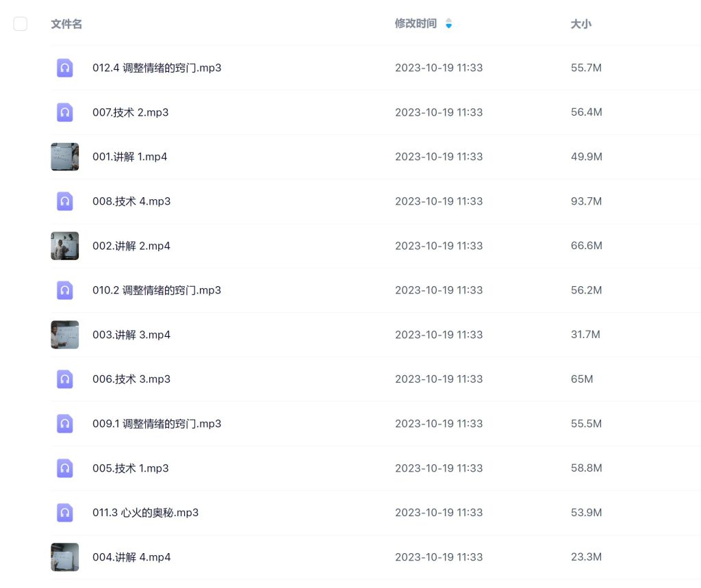701x588 pixels.
Task: Click the audio icon for 011.3 心火的奥秘.mp3
Action: [x=64, y=513]
